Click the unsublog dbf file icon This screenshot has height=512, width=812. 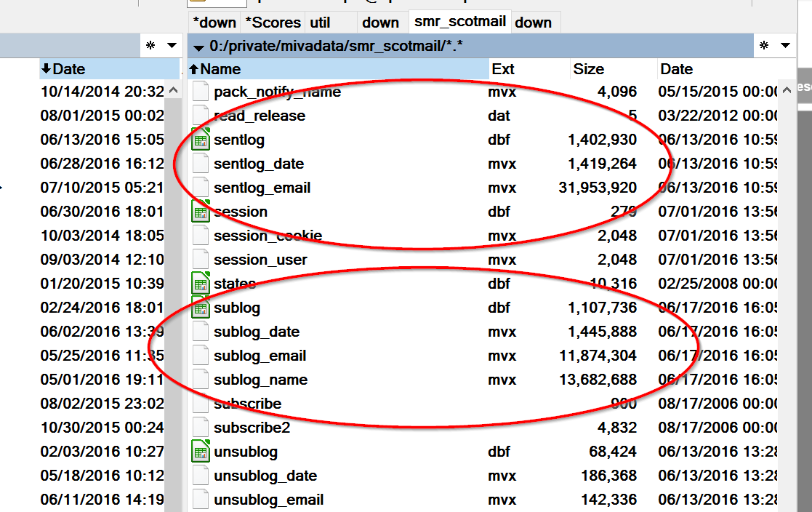[x=200, y=452]
